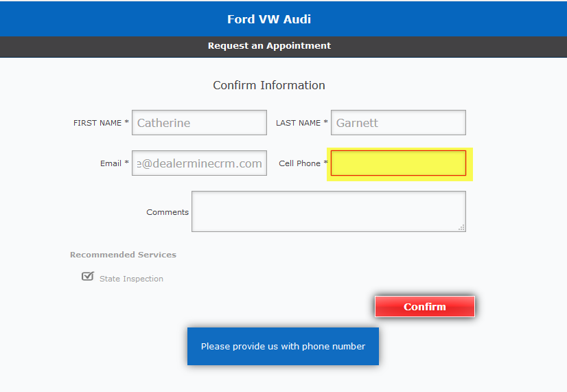Click the required asterisk beside Cell Phone
This screenshot has height=392, width=567.
[325, 163]
